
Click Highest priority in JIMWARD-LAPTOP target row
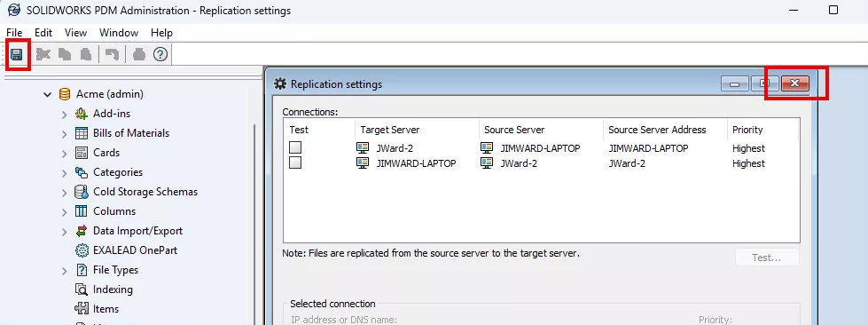click(x=748, y=163)
